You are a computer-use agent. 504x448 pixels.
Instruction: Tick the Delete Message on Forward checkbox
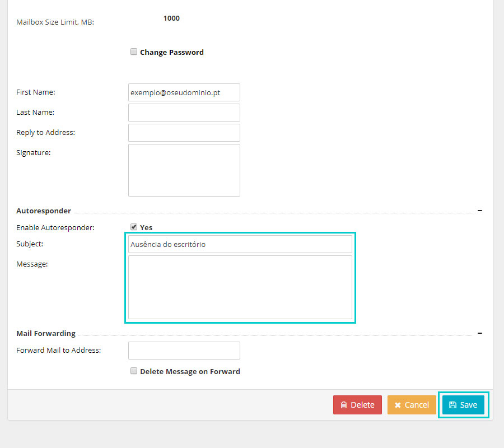coord(134,371)
